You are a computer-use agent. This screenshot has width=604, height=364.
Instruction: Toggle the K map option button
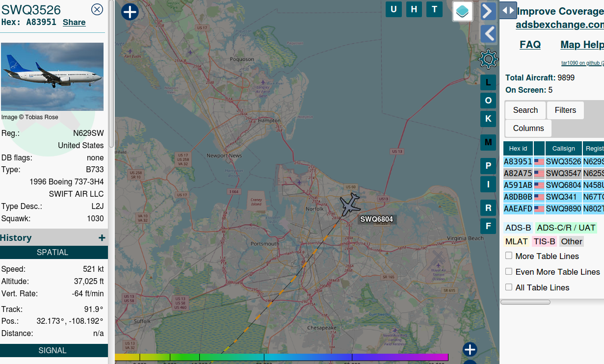point(488,119)
